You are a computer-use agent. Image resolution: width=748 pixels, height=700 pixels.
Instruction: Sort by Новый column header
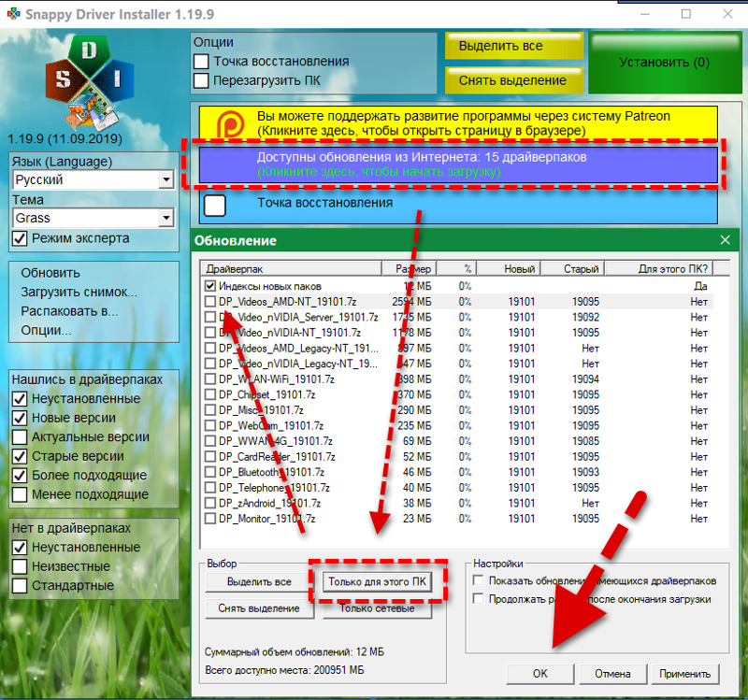[x=509, y=268]
